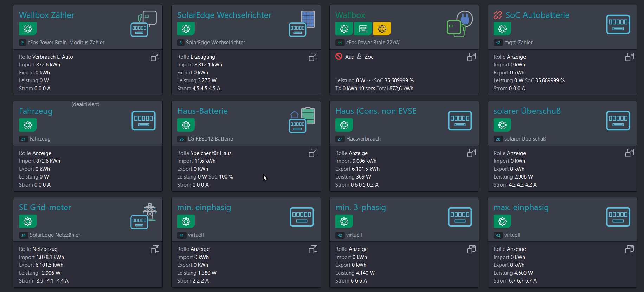Open the Fahrzeug title link
Screen dimensions: 644x292
point(36,111)
